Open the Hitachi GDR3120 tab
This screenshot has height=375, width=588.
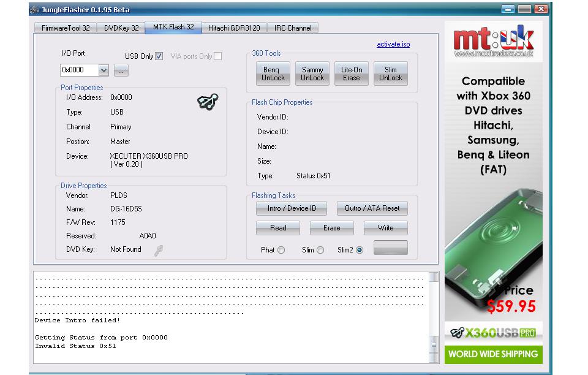234,28
